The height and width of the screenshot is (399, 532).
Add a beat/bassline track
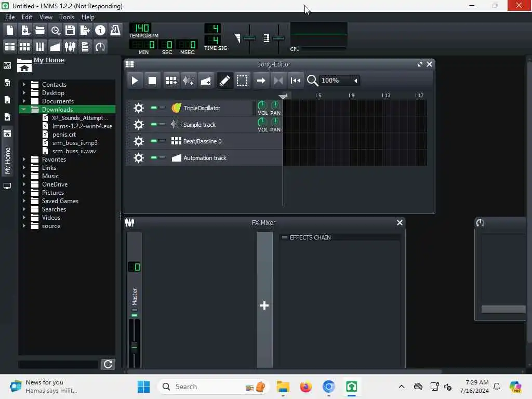pos(171,81)
